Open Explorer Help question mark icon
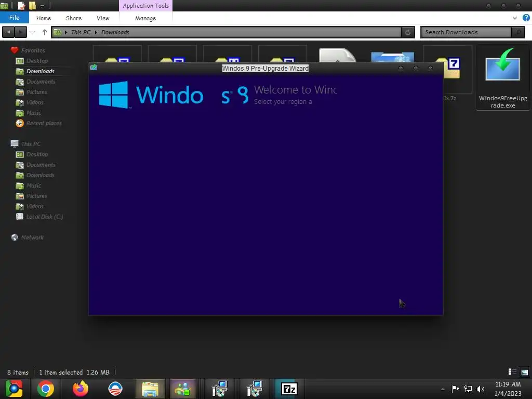 (x=526, y=18)
